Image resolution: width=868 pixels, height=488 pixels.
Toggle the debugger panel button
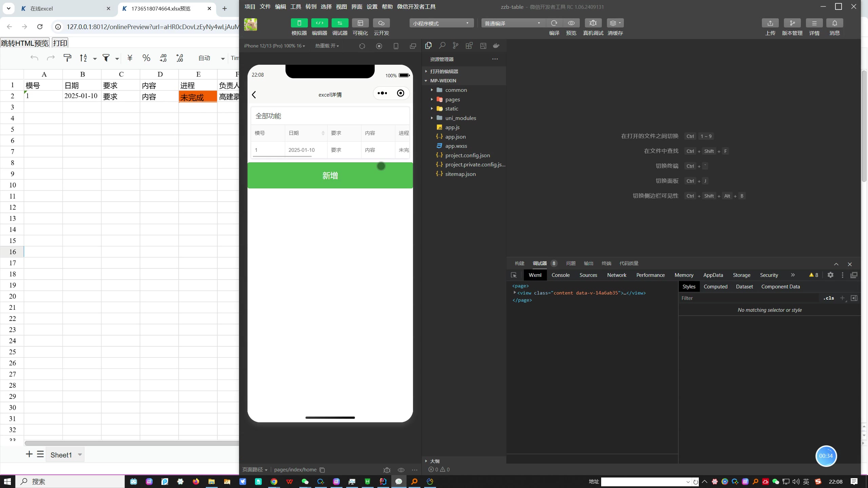point(340,23)
